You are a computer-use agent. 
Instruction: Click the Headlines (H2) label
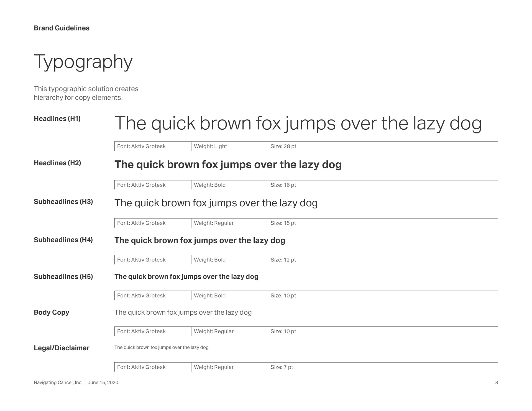click(x=57, y=163)
